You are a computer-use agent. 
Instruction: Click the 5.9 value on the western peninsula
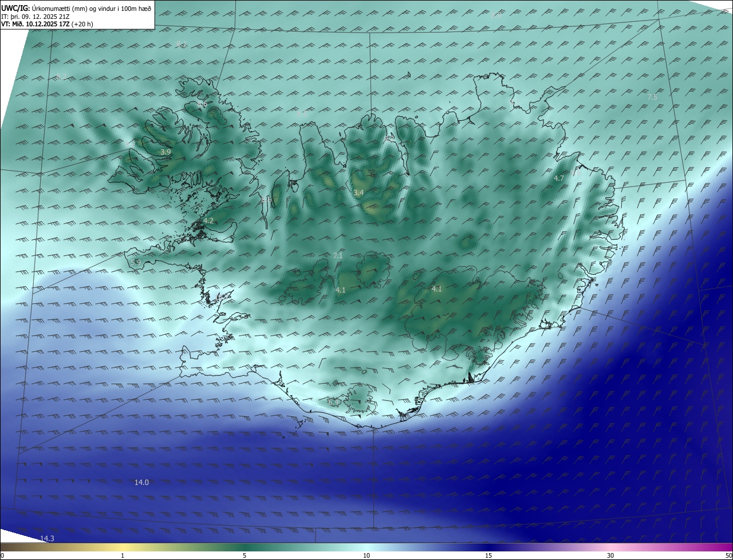(x=136, y=262)
